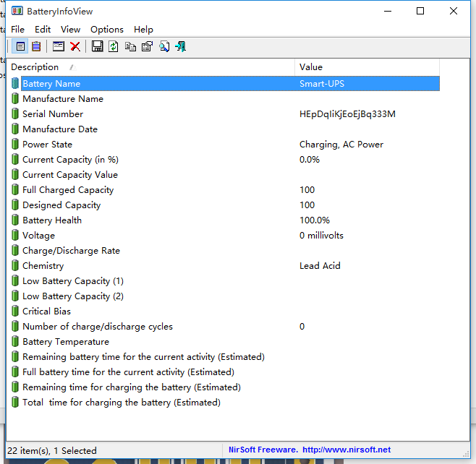Click the Copy Selected Items icon

130,47
